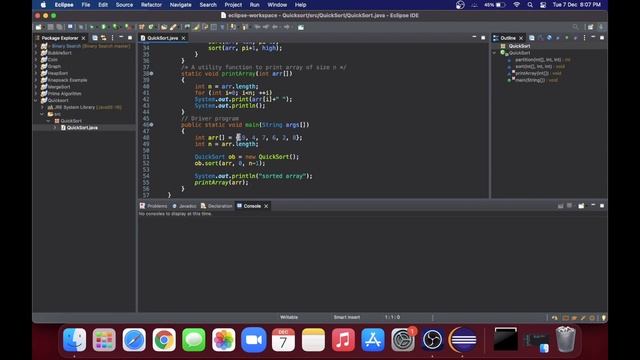Close the Console tab
The width and height of the screenshot is (640, 360).
coord(266,206)
